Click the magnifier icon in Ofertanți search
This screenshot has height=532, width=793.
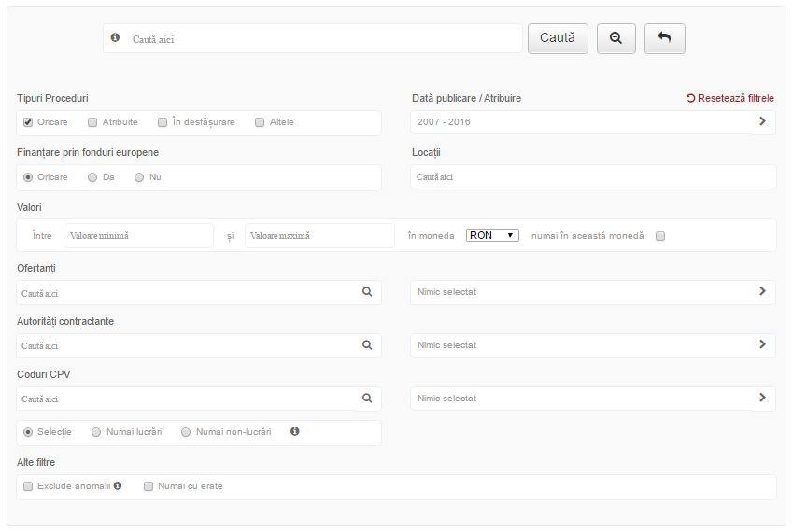point(367,292)
